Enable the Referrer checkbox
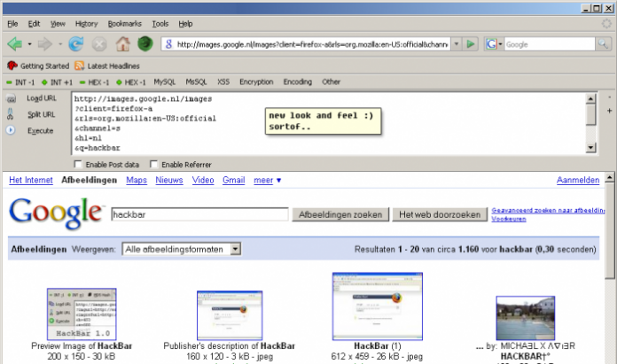This screenshot has width=617, height=364. click(154, 164)
